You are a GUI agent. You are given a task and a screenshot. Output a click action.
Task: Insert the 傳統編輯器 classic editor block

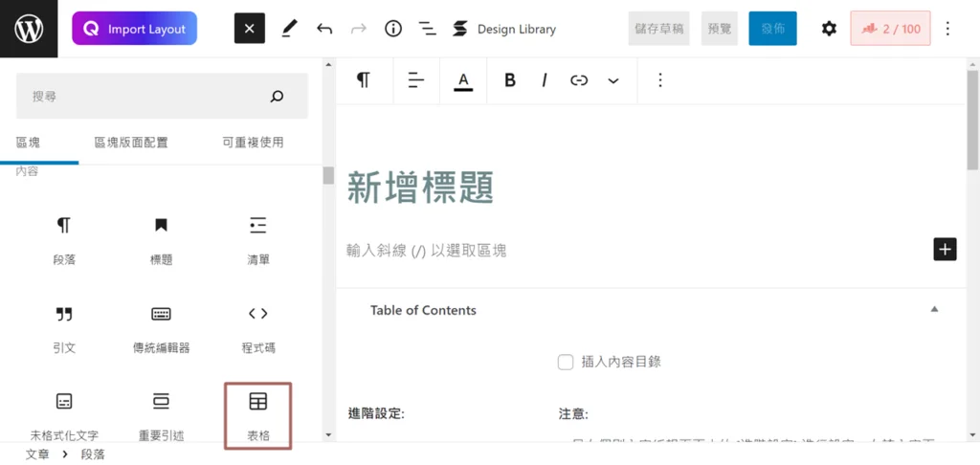coord(161,329)
